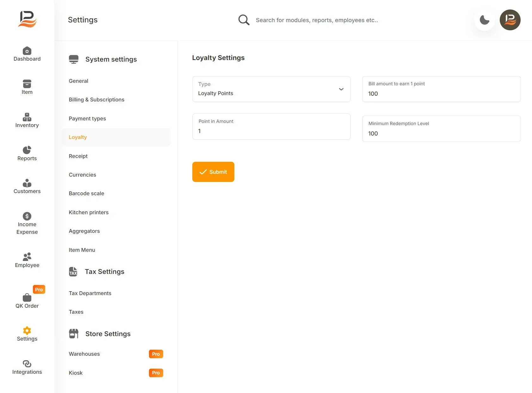Click the Minimum Redemption Level field
The height and width of the screenshot is (393, 532).
(441, 129)
